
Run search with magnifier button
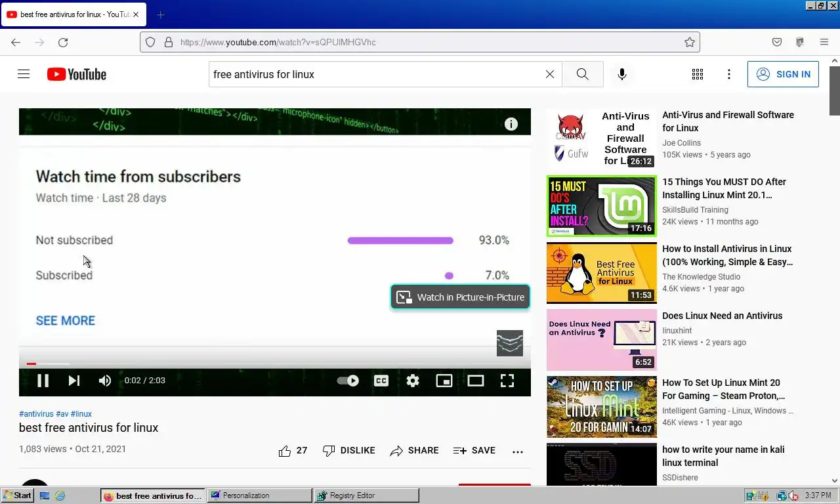click(x=583, y=74)
